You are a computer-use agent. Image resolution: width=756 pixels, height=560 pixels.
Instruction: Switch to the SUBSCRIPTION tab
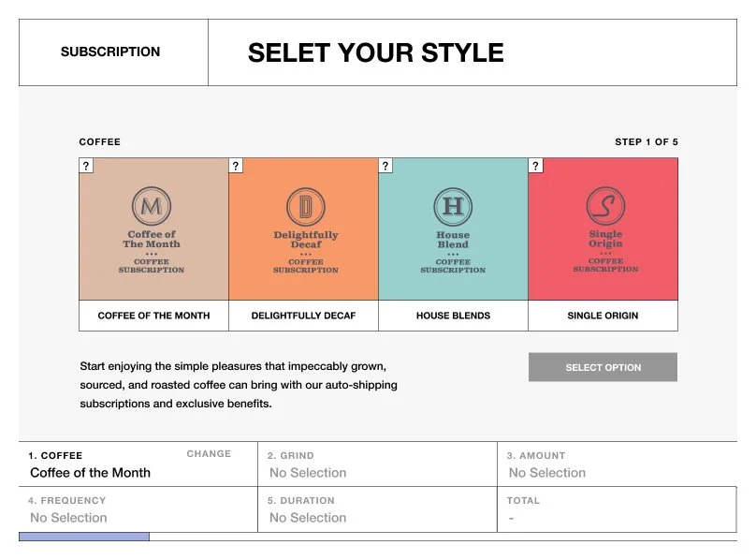pyautogui.click(x=110, y=52)
